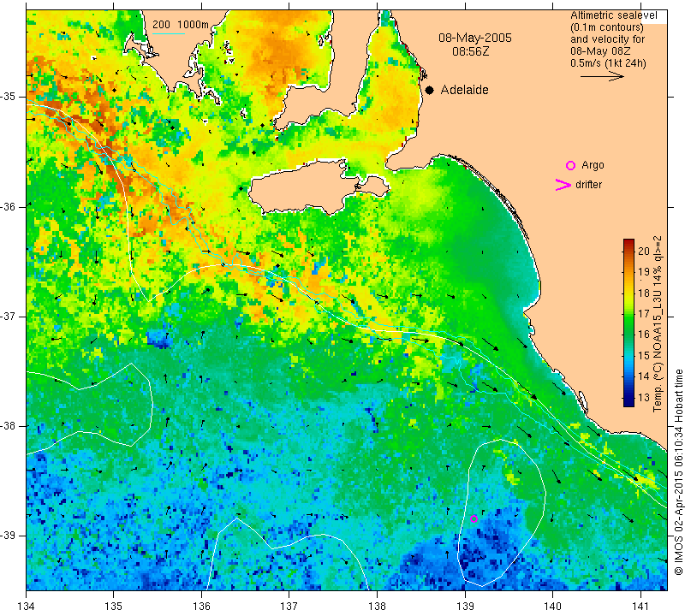Image resolution: width=685 pixels, height=616 pixels.
Task: Select the magenta drifter arrowhead in legend
Action: pyautogui.click(x=563, y=185)
